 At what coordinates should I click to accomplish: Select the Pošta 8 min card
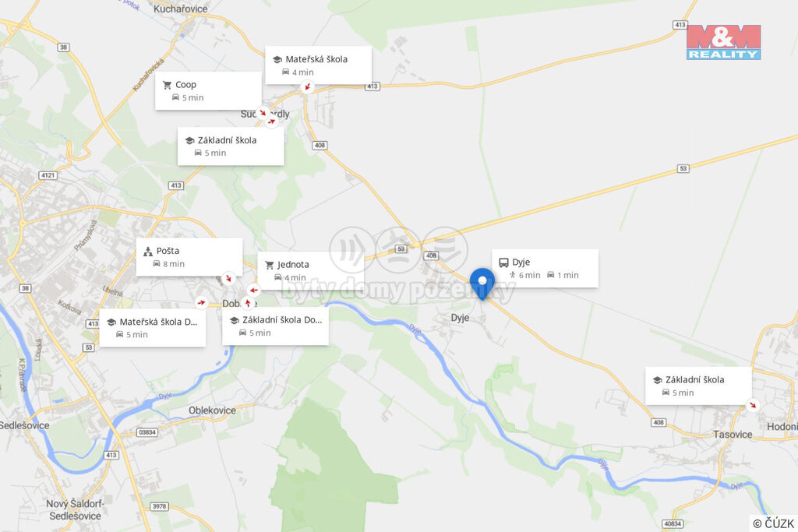(189, 257)
